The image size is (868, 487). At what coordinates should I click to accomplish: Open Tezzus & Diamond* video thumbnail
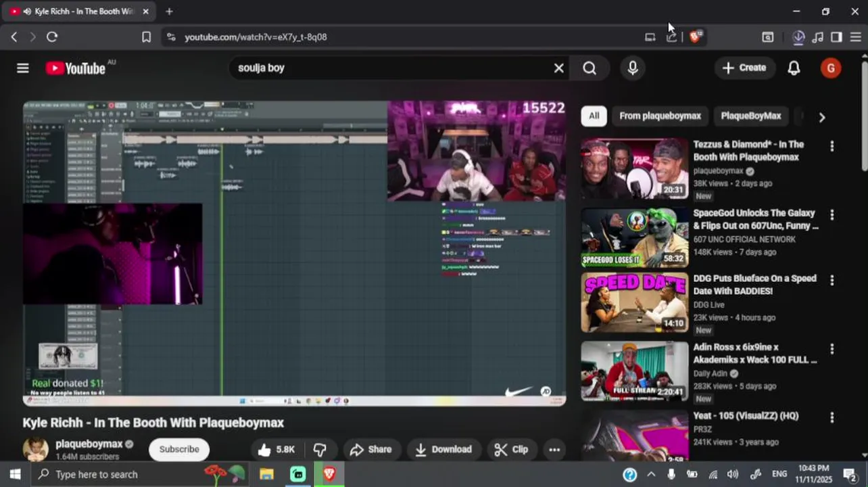click(634, 168)
